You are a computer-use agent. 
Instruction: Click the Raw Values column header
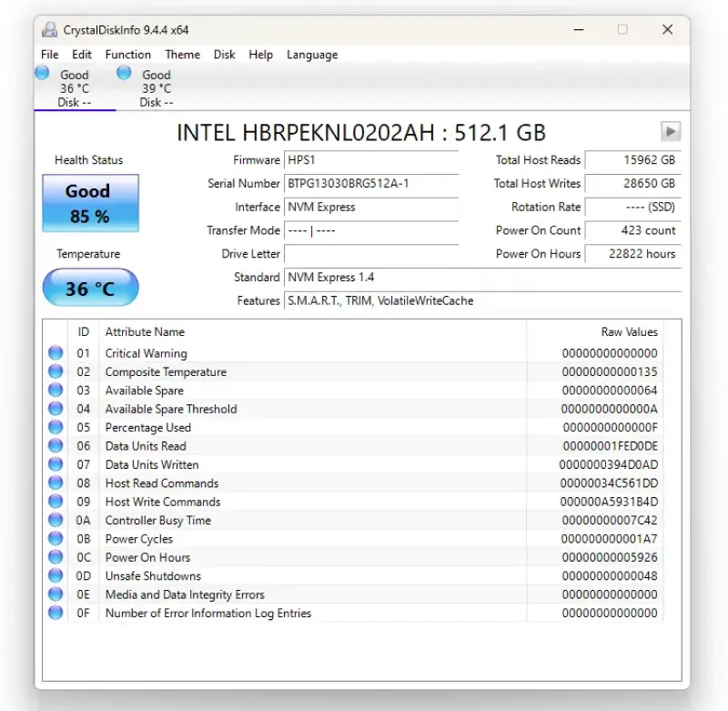[x=629, y=331]
